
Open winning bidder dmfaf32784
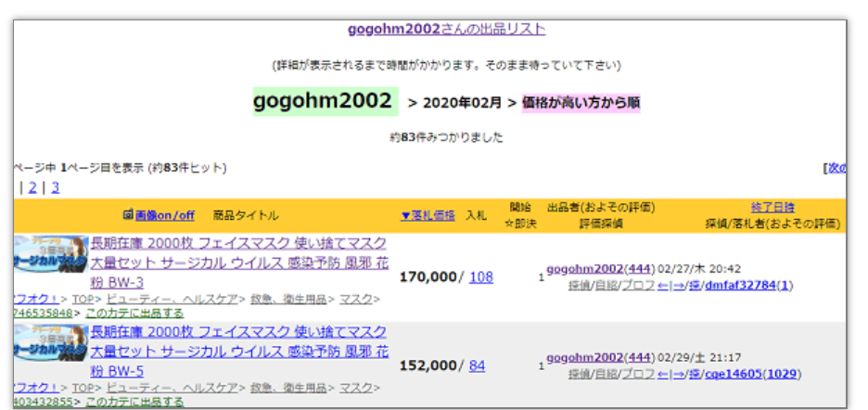(740, 286)
